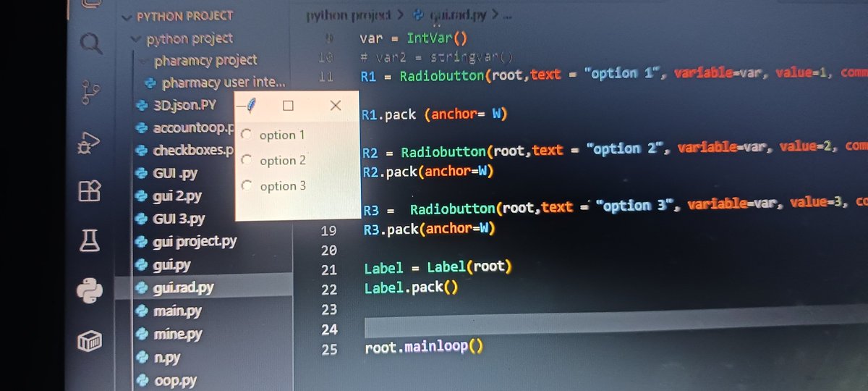The height and width of the screenshot is (391, 868).
Task: Close the Tk radio button window
Action: tap(335, 106)
